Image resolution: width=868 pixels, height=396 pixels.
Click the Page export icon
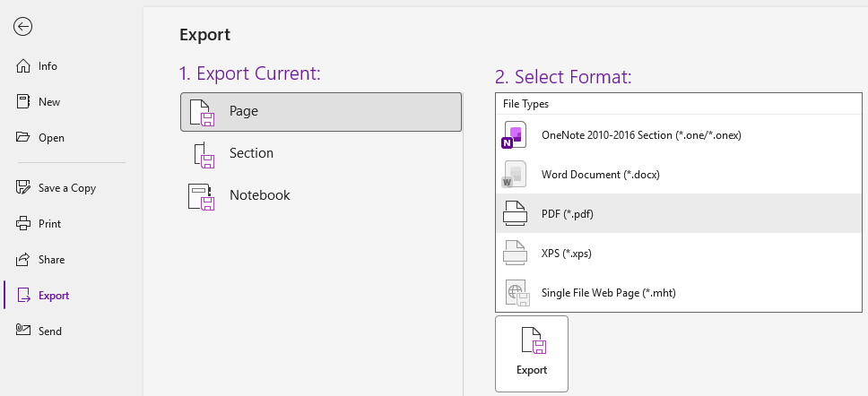coord(202,112)
